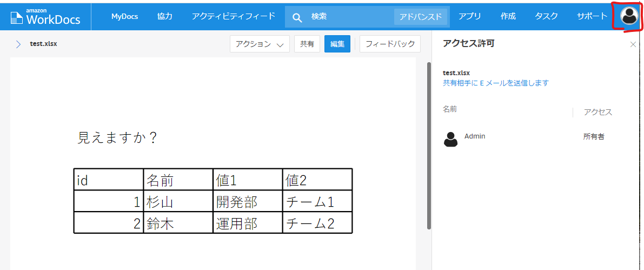Screen dimensions: 644x270
Task: Click the Admin user avatar icon
Action: point(450,139)
